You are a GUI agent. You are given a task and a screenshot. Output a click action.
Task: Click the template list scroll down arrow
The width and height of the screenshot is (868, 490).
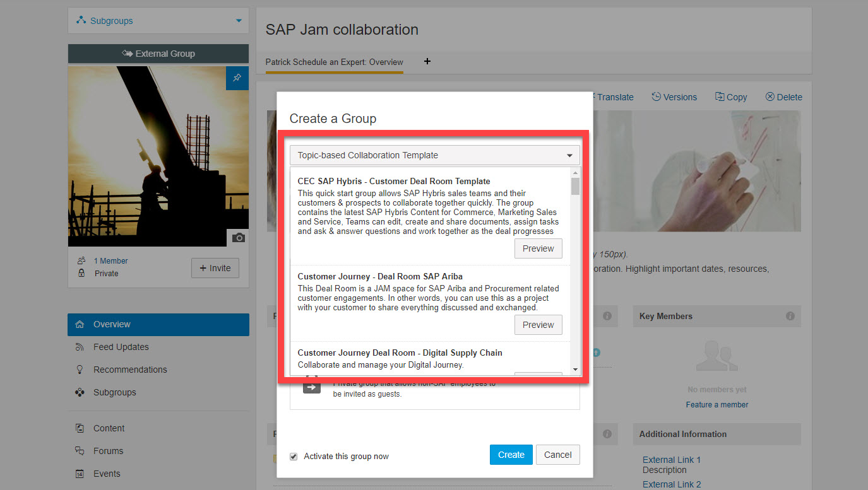(x=575, y=369)
